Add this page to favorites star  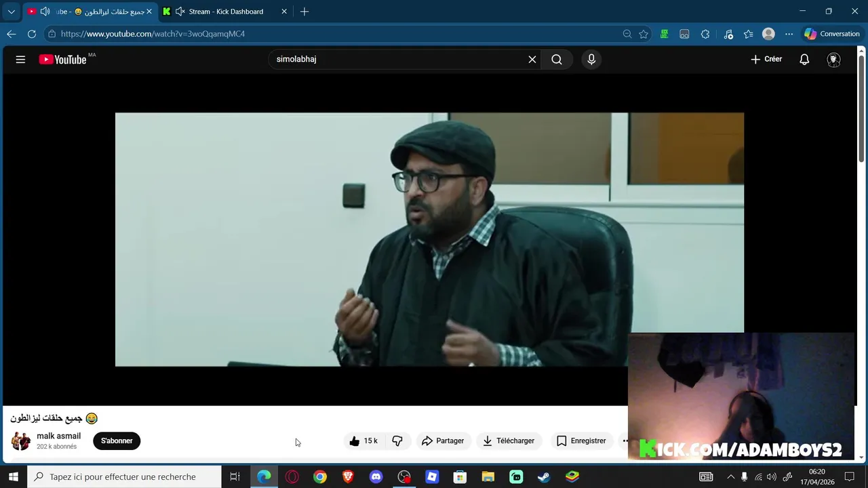tap(644, 34)
